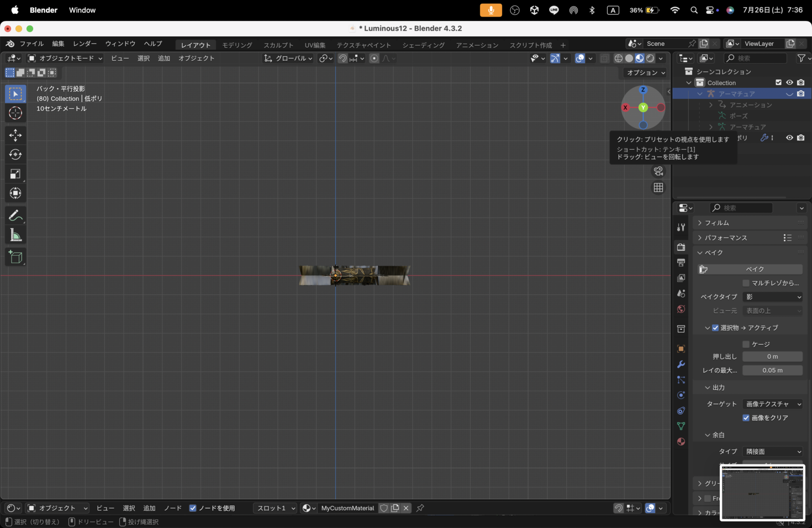
Task: Select the Scale tool
Action: [x=15, y=174]
